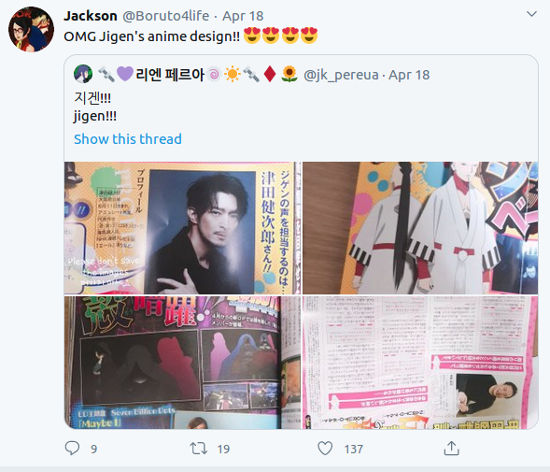Open the share upload icon
The width and height of the screenshot is (550, 472).
click(x=451, y=448)
